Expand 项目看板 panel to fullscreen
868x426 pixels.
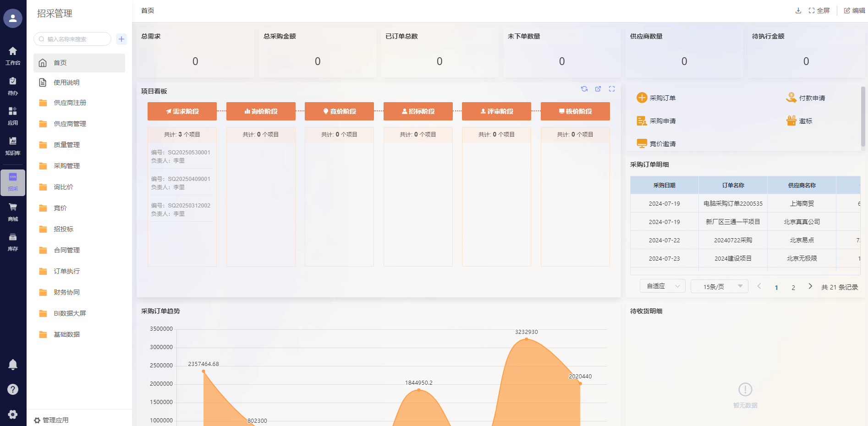(612, 89)
